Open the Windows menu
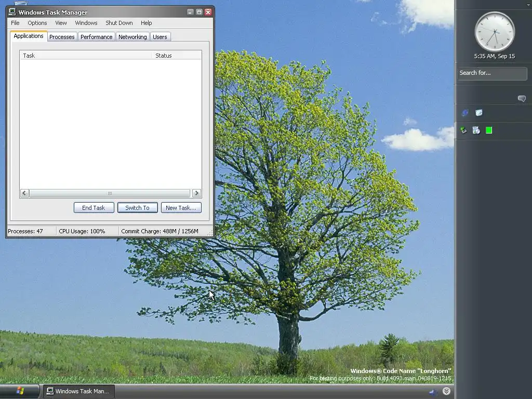This screenshot has width=532, height=399. [x=86, y=23]
